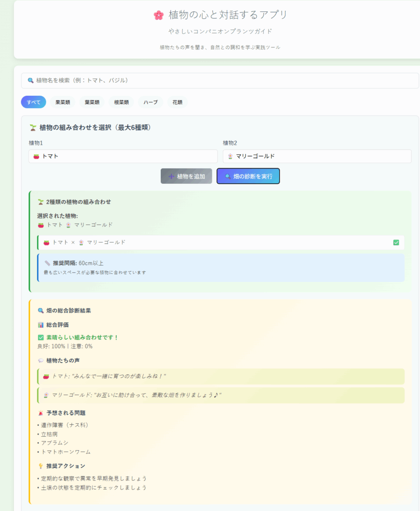Click the marigold flower icon in the 植物2 field

pyautogui.click(x=230, y=156)
